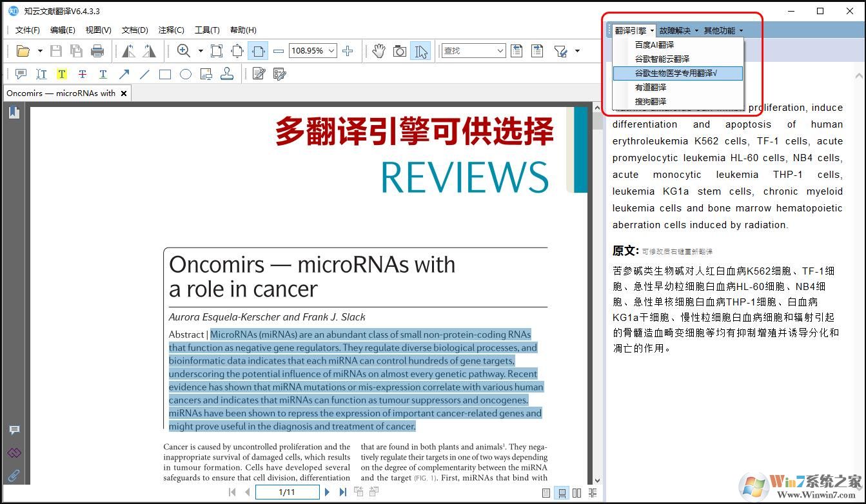Rotate page clockwise
This screenshot has height=504, width=866.
tap(149, 51)
